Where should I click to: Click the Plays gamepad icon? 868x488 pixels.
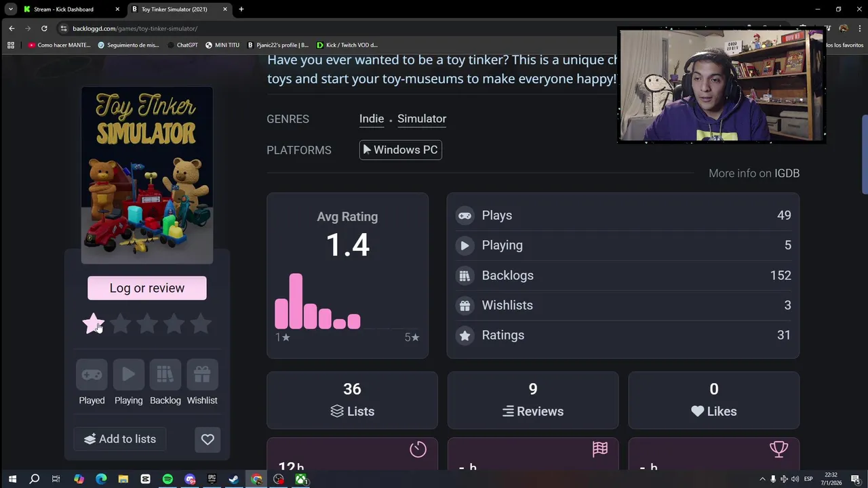click(465, 216)
